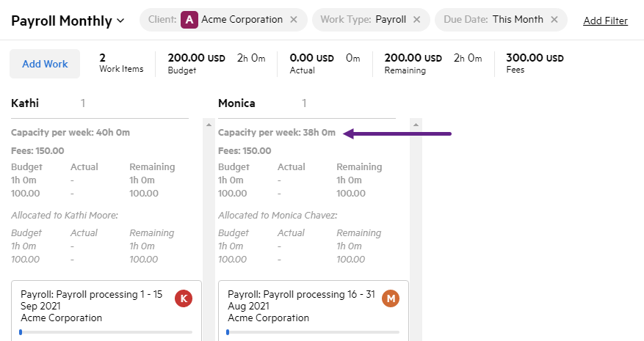Remove the Work Type Payroll filter
The image size is (644, 341).
coord(417,20)
